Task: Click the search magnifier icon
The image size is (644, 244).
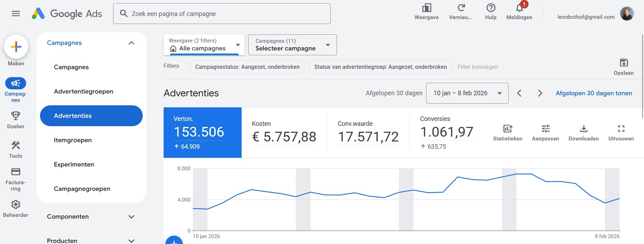Action: pyautogui.click(x=124, y=14)
